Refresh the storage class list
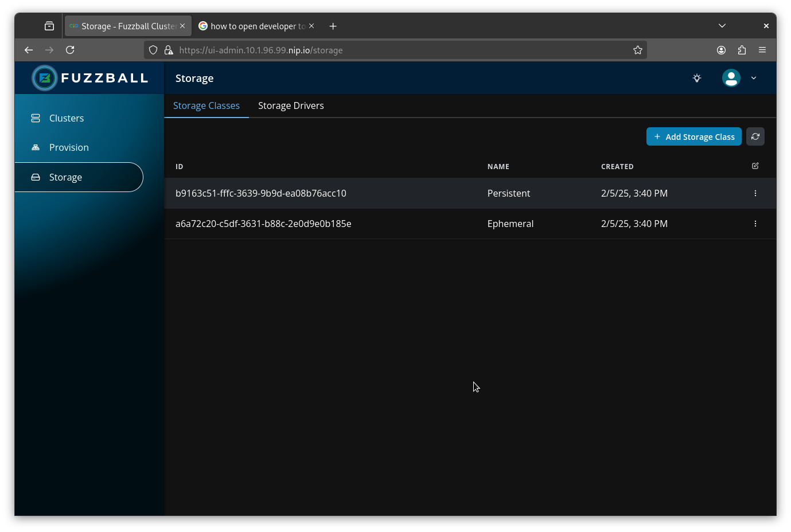The height and width of the screenshot is (532, 791). (755, 136)
